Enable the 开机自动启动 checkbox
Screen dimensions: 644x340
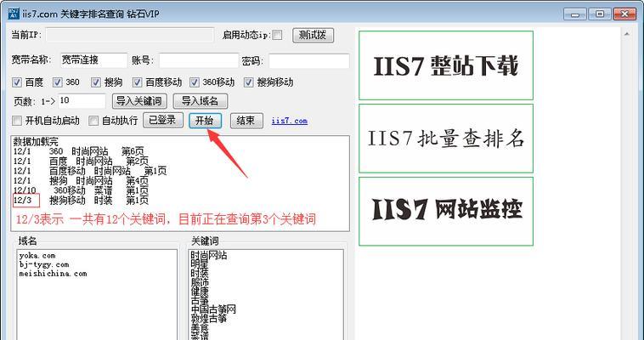[x=17, y=121]
